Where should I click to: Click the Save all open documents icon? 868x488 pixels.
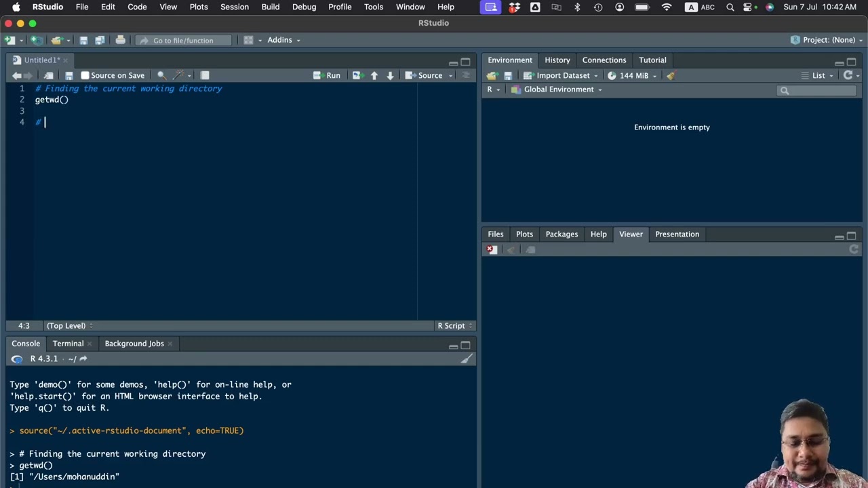click(99, 40)
